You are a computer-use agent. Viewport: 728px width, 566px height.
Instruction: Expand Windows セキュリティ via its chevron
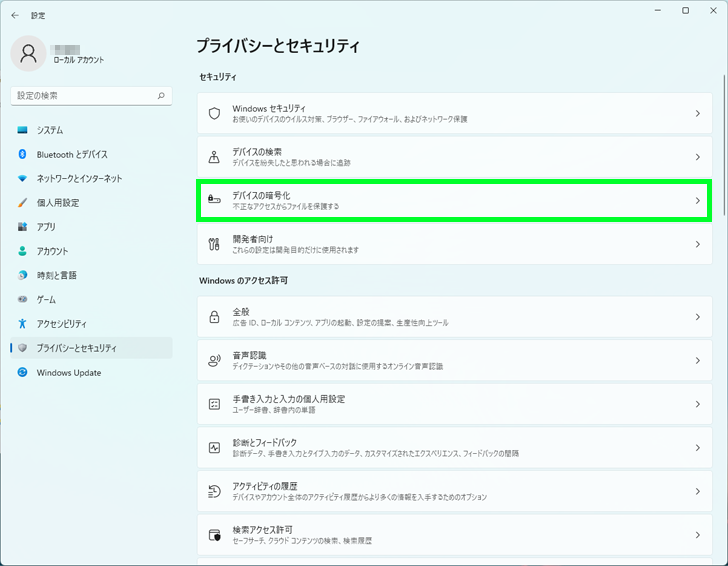coord(697,113)
